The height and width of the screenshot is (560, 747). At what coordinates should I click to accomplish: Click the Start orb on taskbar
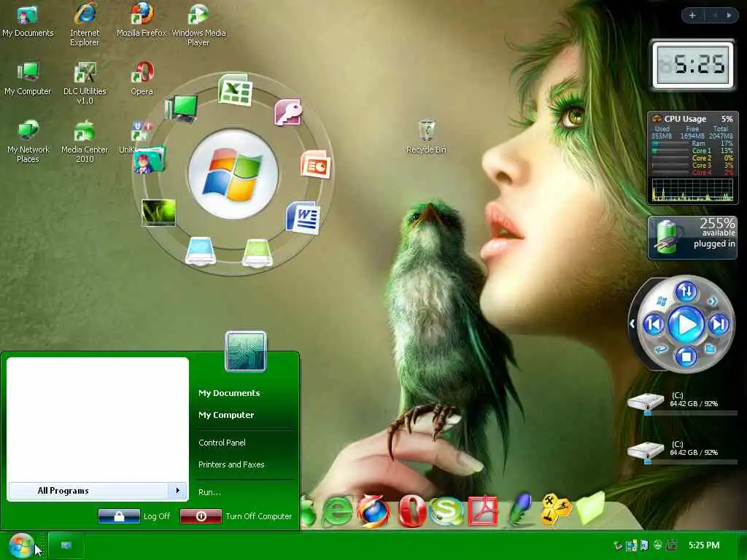(x=20, y=545)
